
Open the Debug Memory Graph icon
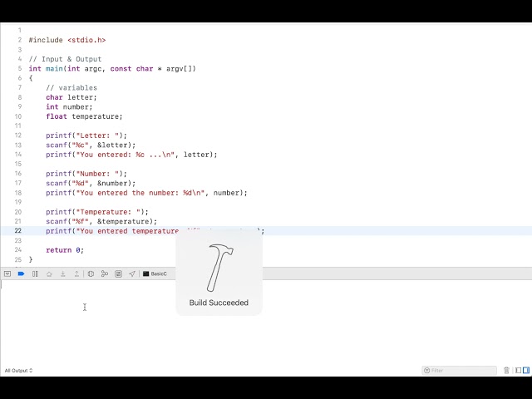105,273
